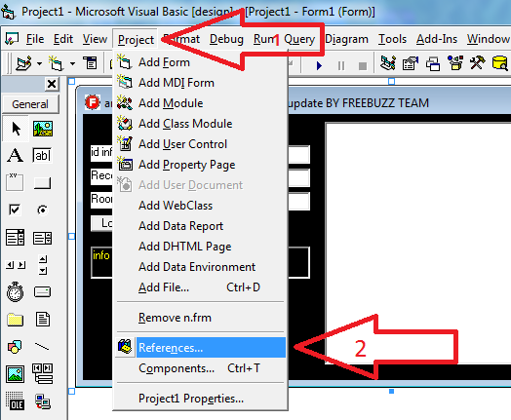Select the Data control tool
Image resolution: width=511 pixels, height=420 pixels.
click(x=43, y=374)
